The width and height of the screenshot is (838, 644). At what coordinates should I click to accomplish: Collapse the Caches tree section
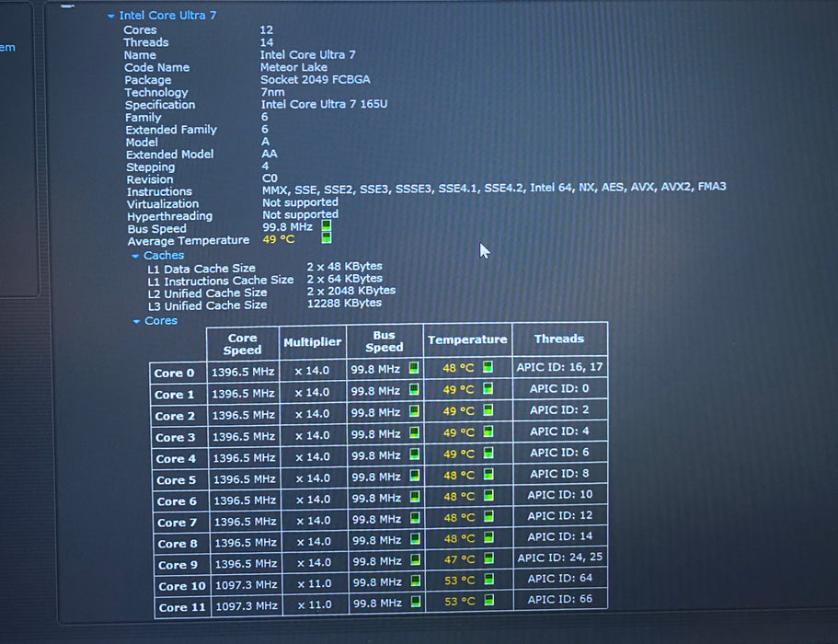pyautogui.click(x=136, y=256)
